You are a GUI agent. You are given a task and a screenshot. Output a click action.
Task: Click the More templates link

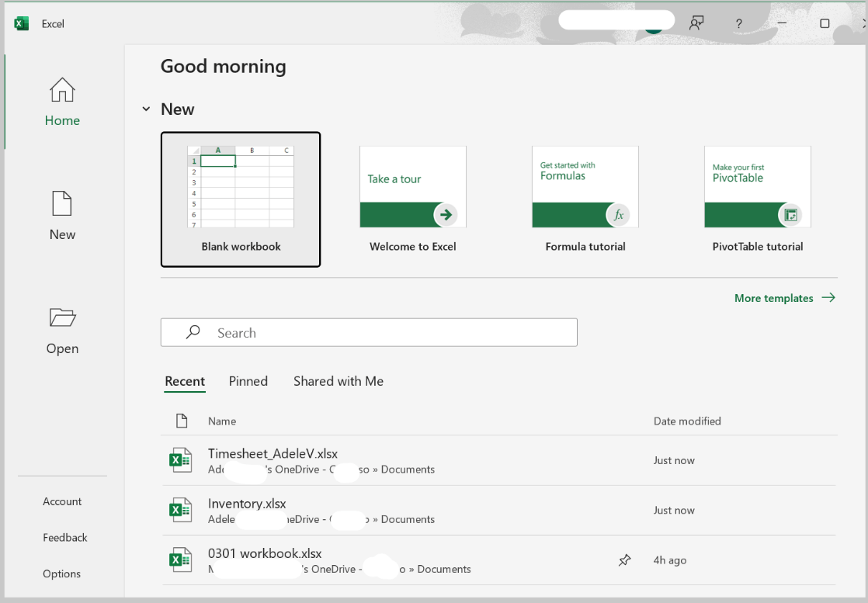(x=773, y=298)
